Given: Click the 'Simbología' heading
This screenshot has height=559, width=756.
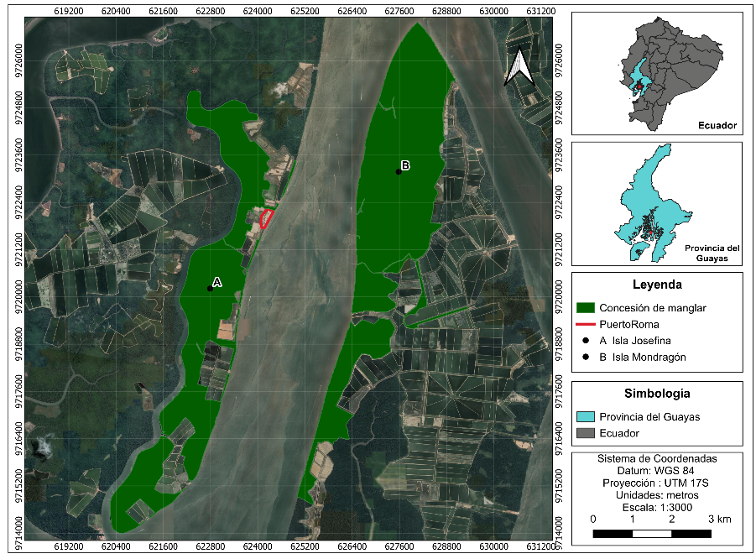Looking at the screenshot, I should pyautogui.click(x=657, y=394).
